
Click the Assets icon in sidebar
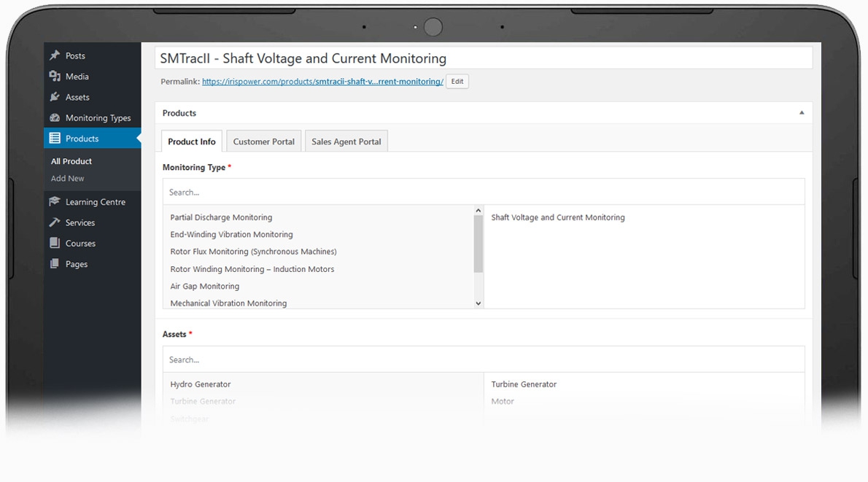[x=54, y=97]
